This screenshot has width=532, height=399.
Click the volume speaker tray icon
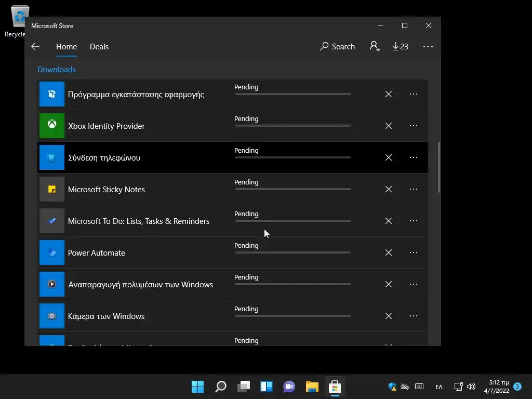click(x=471, y=387)
